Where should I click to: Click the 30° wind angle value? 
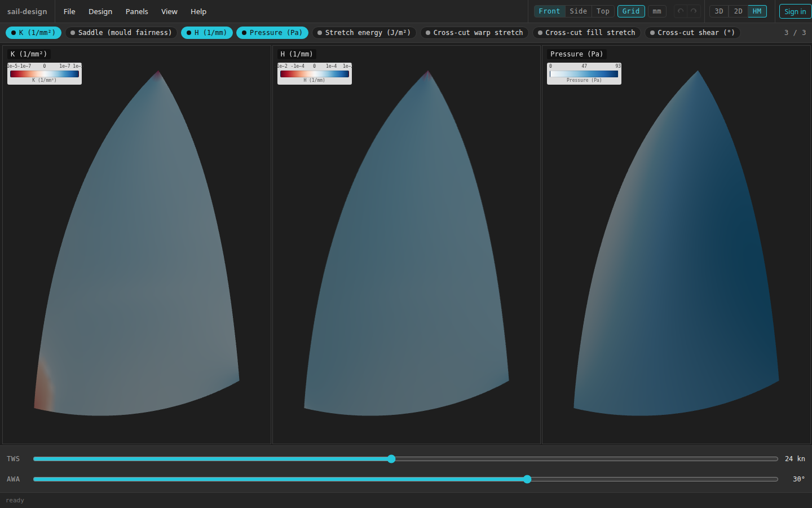click(798, 479)
